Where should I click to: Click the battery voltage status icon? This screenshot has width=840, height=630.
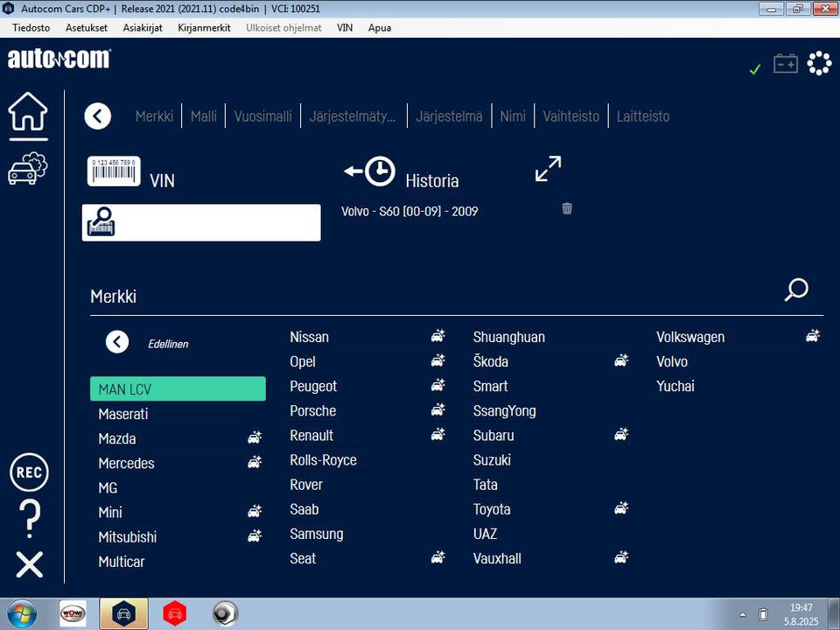click(786, 64)
